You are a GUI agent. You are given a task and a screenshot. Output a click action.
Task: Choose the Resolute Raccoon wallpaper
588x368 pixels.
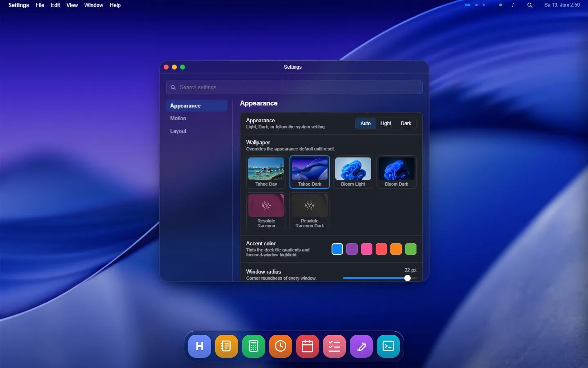(266, 211)
